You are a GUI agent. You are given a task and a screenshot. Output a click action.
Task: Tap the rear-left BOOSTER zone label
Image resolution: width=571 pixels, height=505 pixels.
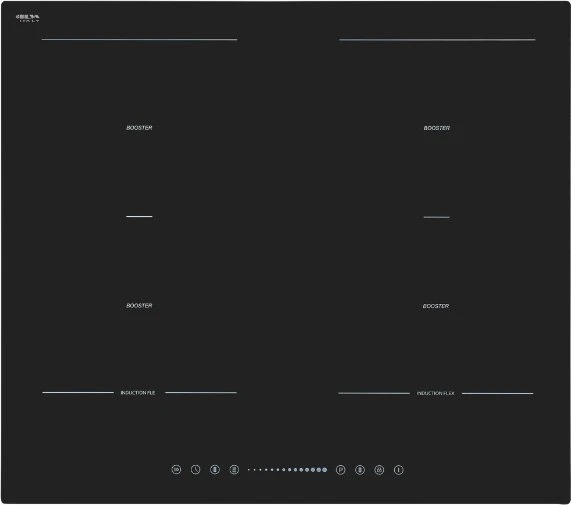tap(139, 128)
